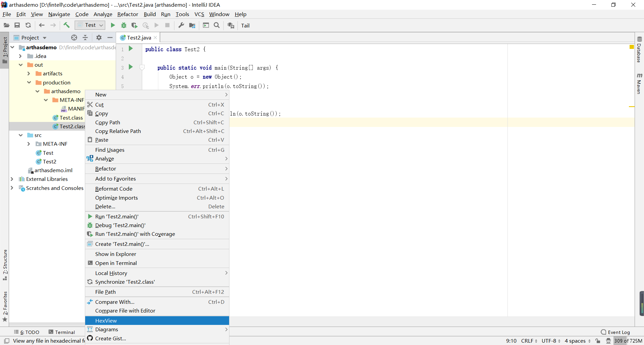
Task: Open the Test run configuration dropdown
Action: coord(90,25)
